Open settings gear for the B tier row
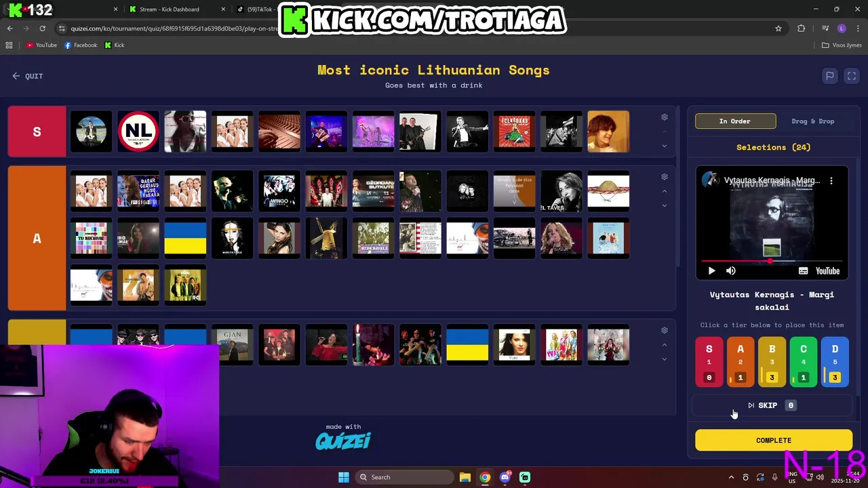Screen dimensions: 868x488 pos(665,331)
